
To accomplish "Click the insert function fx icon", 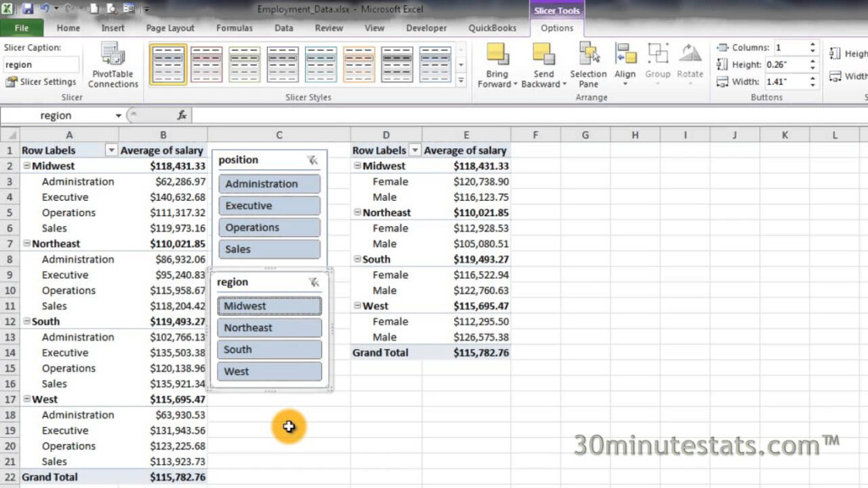I will [x=181, y=115].
